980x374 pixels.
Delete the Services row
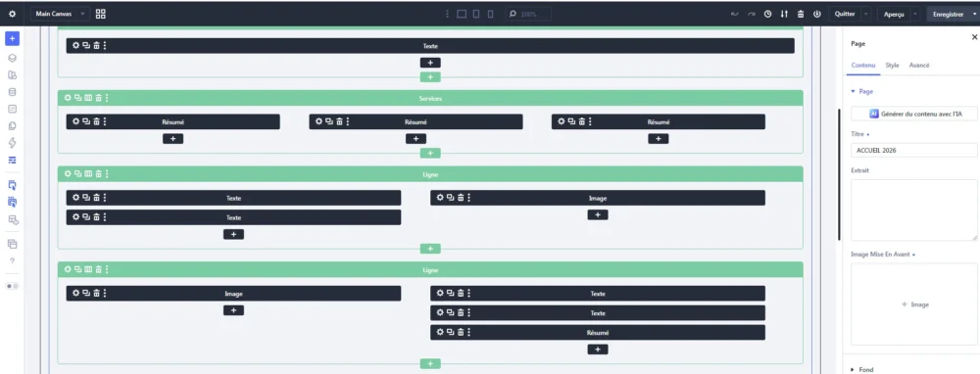tap(98, 98)
